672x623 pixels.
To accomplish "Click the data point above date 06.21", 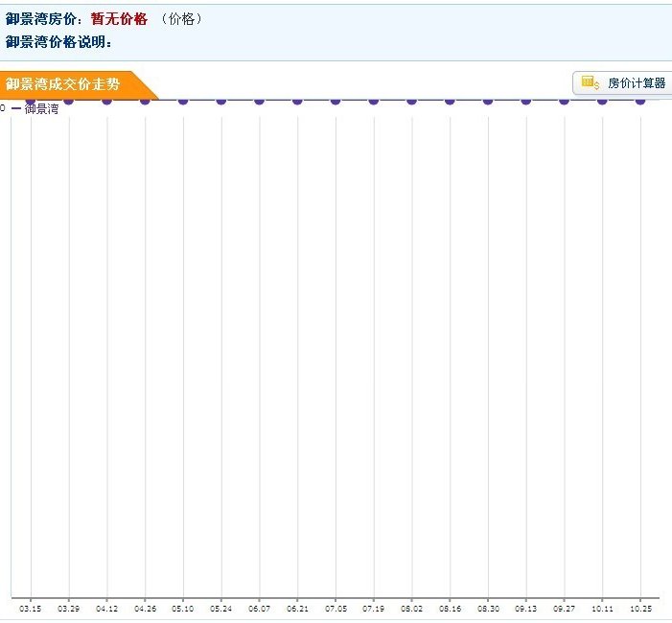I will [297, 101].
